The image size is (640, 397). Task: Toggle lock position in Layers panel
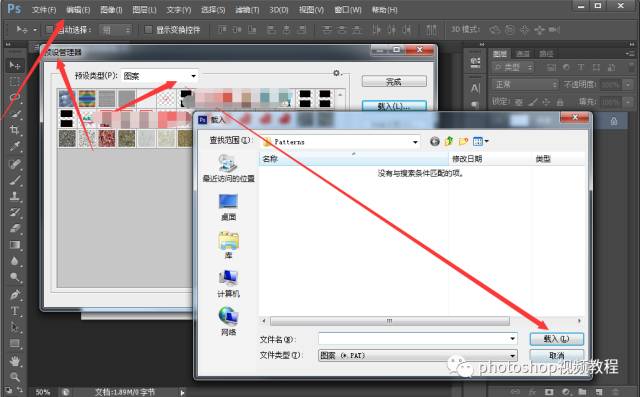click(x=547, y=102)
